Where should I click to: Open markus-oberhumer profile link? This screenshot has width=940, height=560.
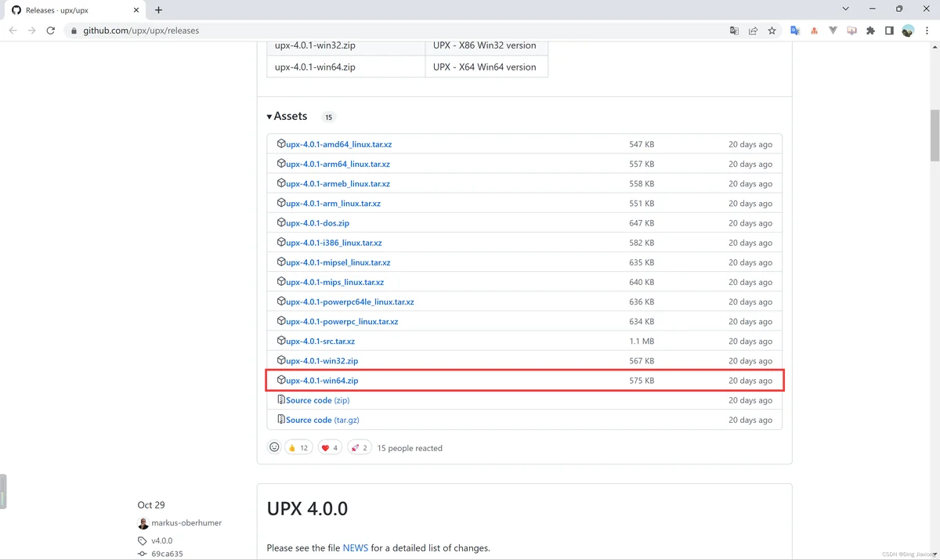[186, 522]
